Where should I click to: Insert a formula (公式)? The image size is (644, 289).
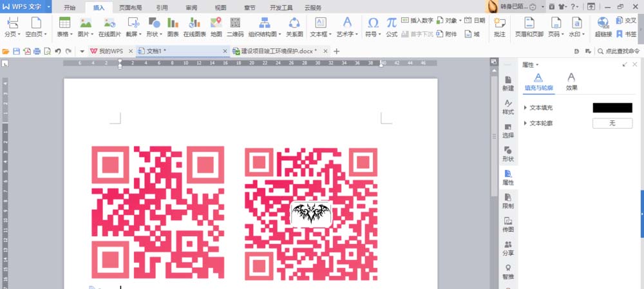(392, 27)
